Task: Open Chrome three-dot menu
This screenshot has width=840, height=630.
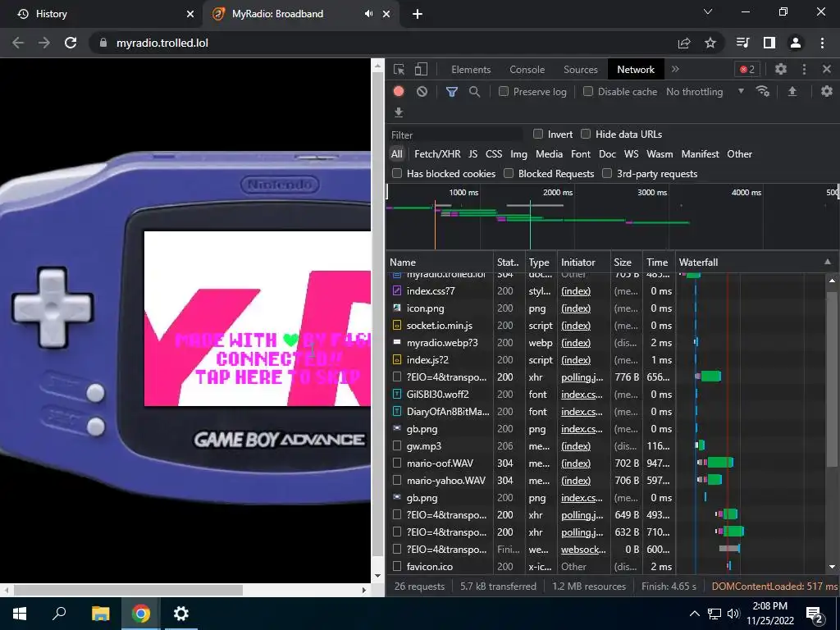Action: point(822,43)
